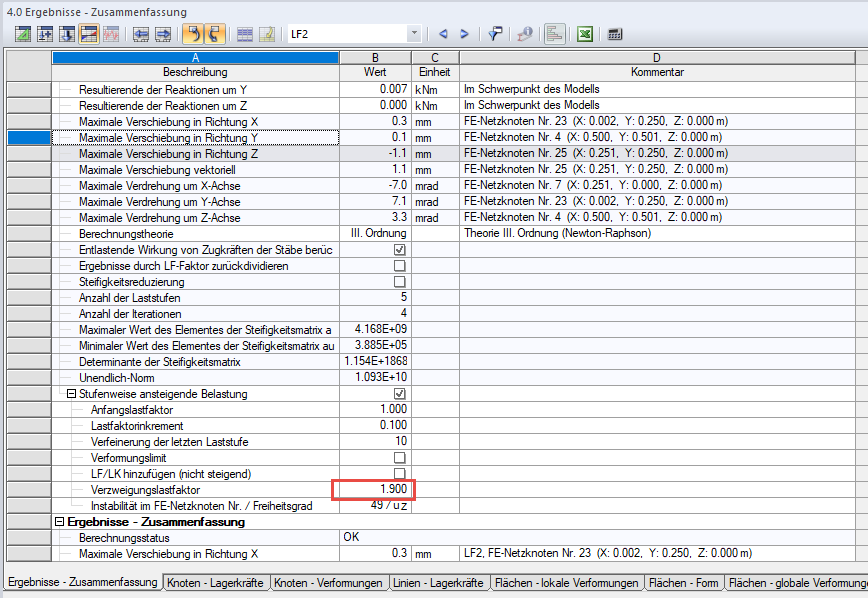This screenshot has width=868, height=598.
Task: Click the LF2 load case combo box
Action: pos(354,34)
